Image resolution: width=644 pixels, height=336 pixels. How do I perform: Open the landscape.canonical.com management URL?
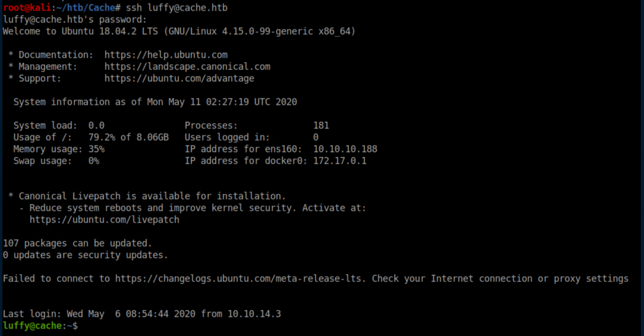coord(187,67)
